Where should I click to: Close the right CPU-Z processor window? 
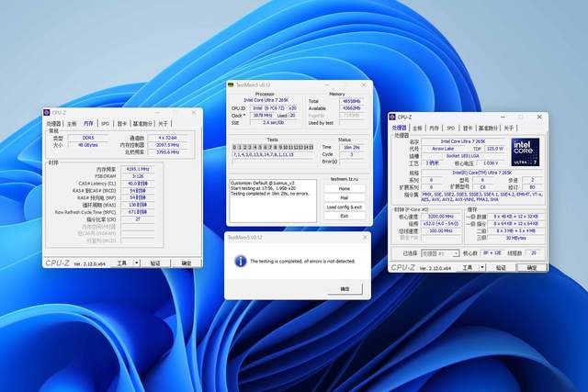(539, 117)
